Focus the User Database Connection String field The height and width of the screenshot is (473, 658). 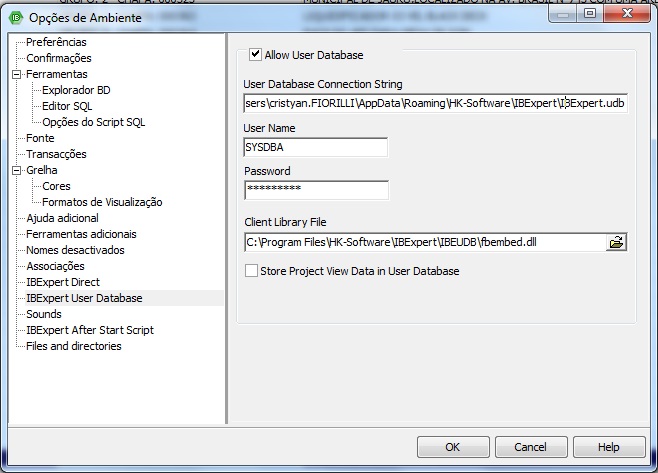pyautogui.click(x=435, y=102)
